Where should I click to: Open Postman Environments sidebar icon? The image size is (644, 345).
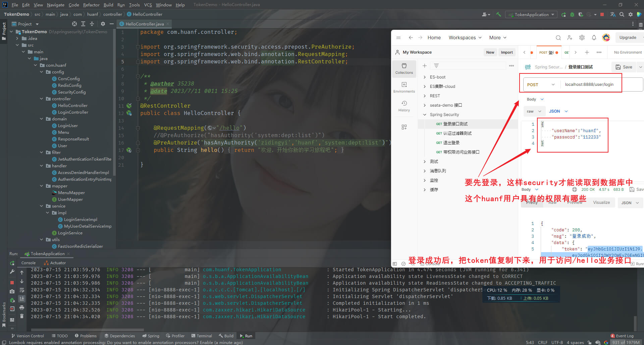point(404,87)
